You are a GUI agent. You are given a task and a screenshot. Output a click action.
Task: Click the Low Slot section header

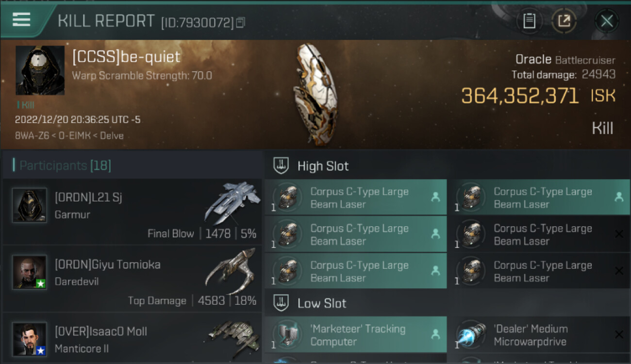pyautogui.click(x=322, y=303)
